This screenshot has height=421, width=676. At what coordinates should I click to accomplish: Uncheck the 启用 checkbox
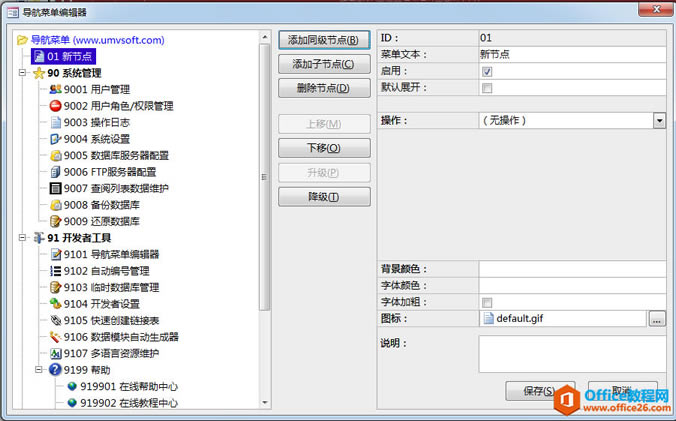487,72
